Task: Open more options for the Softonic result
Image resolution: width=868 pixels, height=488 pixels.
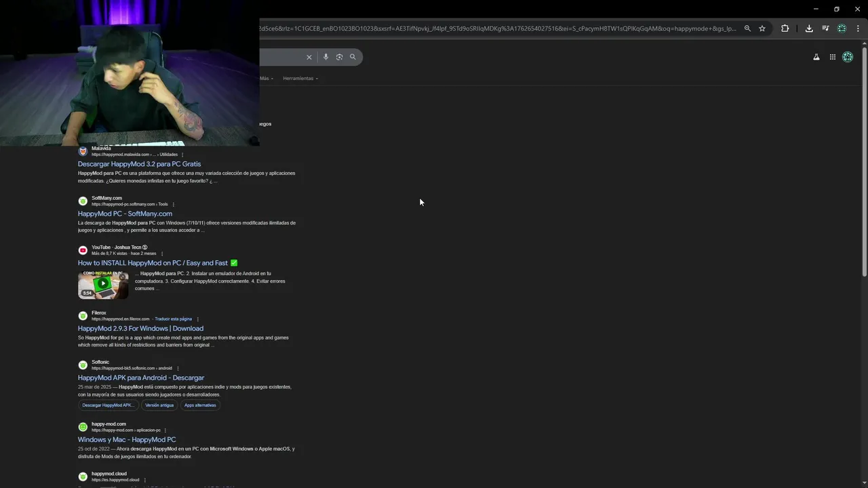Action: tap(178, 369)
